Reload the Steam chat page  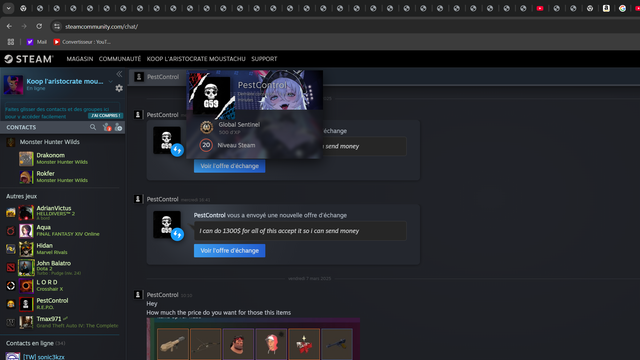(39, 26)
